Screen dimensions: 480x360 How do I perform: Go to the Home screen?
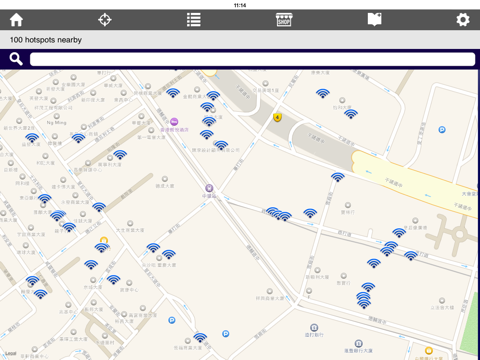pyautogui.click(x=16, y=20)
